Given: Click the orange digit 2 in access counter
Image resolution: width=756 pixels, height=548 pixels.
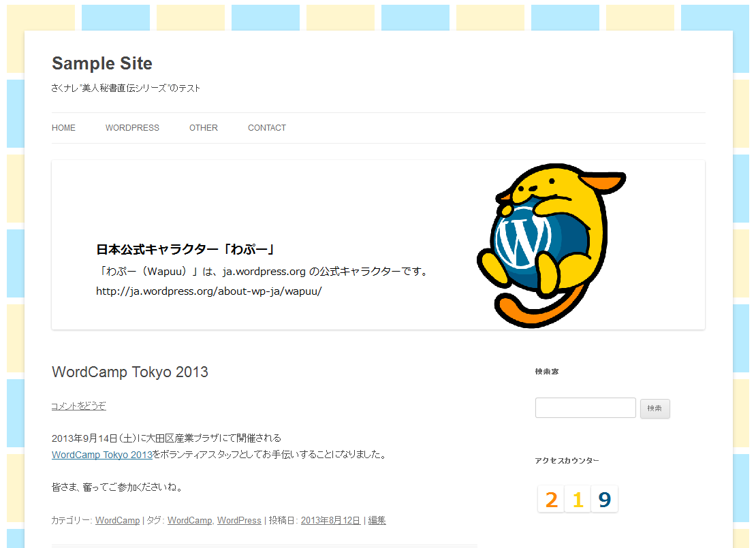Looking at the screenshot, I should click(x=551, y=500).
